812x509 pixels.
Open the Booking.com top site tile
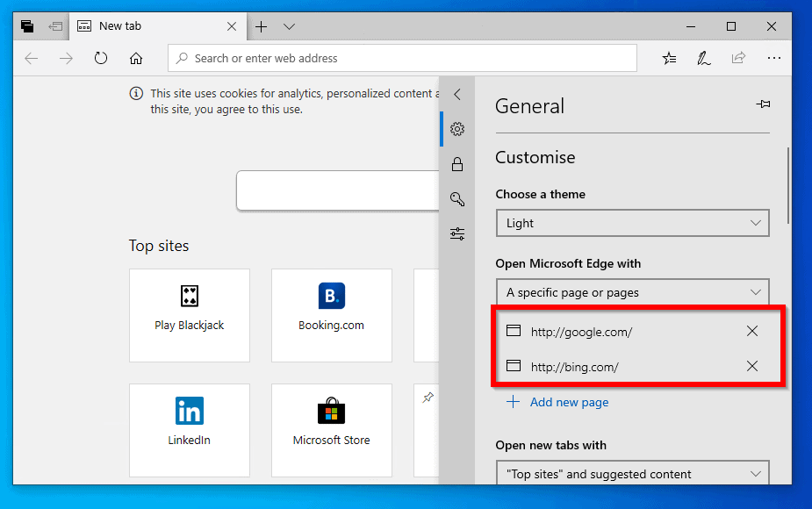pyautogui.click(x=332, y=315)
